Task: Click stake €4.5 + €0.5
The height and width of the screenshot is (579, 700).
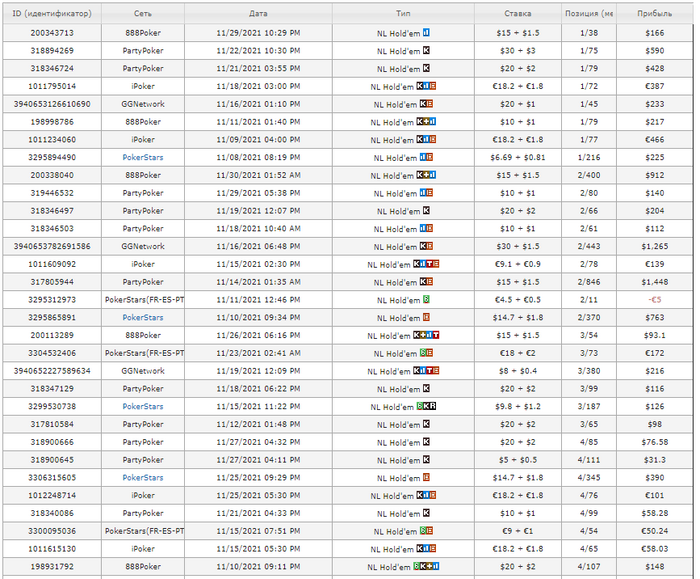Action: click(518, 300)
